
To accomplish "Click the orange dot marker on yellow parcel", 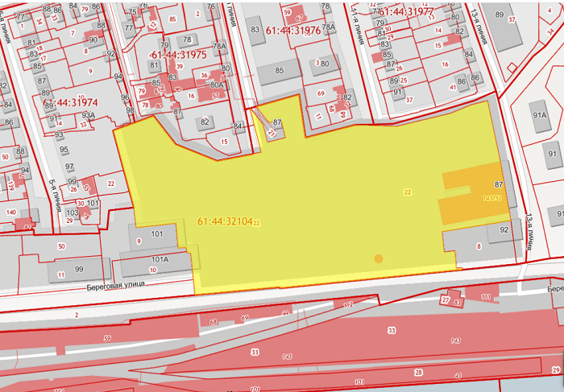I will point(379,258).
